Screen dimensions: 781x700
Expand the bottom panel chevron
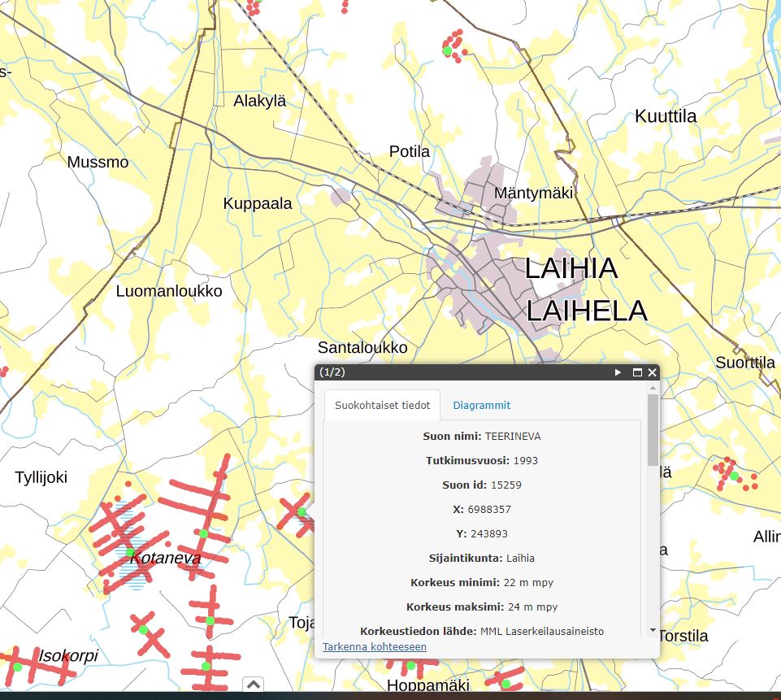tap(253, 685)
